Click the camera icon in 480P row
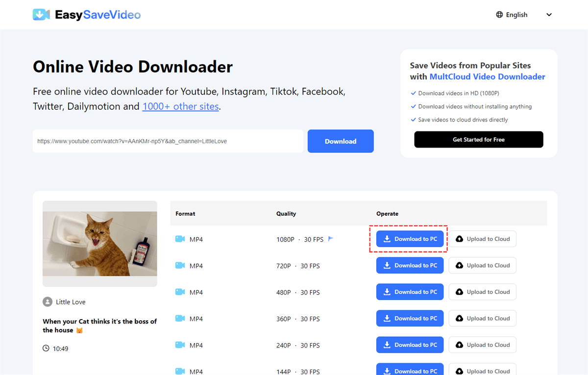Screen dimensions: 588x375 click(180, 292)
